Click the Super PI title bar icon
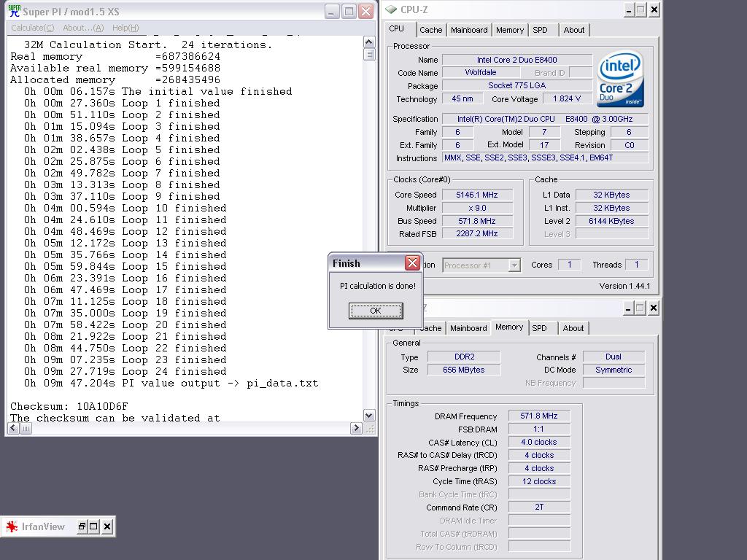The width and height of the screenshot is (747, 560). click(15, 11)
